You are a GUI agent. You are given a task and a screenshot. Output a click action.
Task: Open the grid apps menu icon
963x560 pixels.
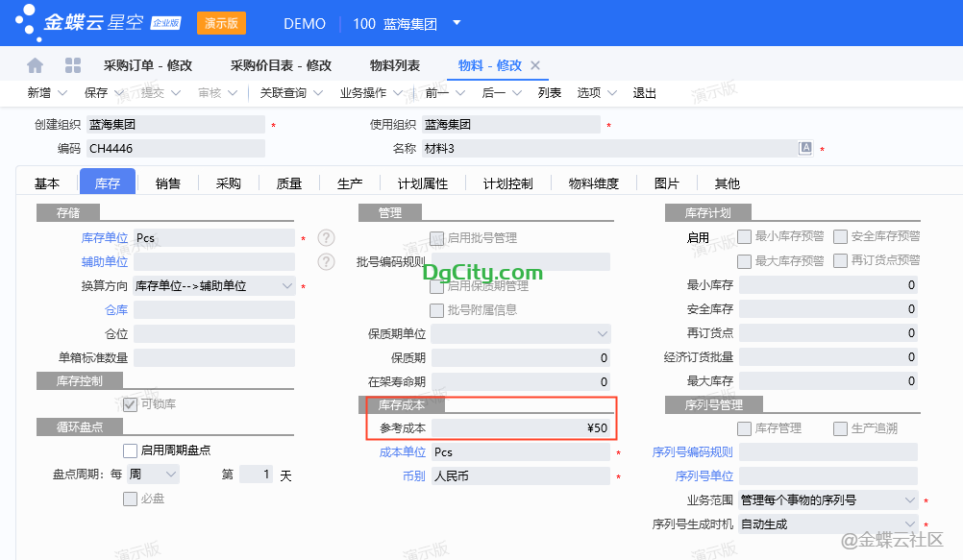pos(73,65)
